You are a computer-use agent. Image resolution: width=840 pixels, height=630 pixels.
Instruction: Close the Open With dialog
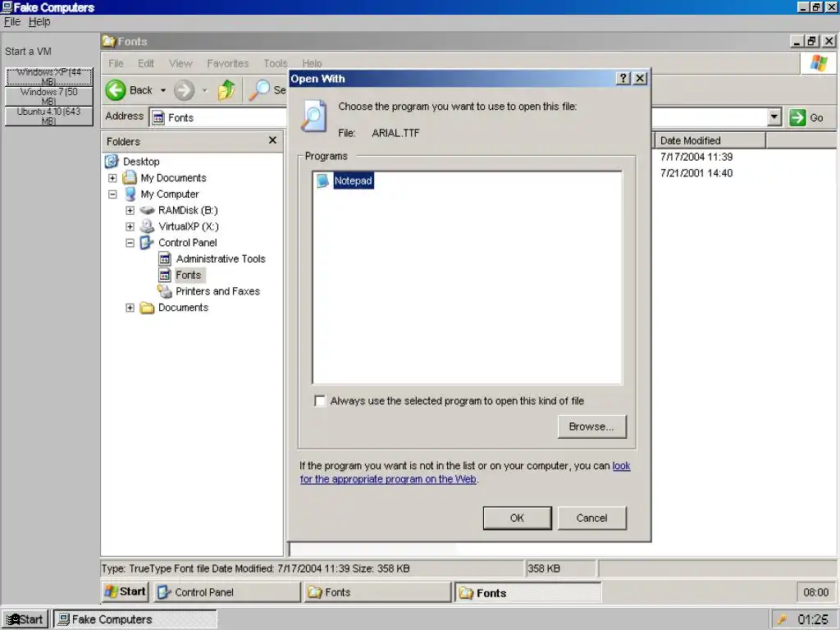pyautogui.click(x=640, y=78)
